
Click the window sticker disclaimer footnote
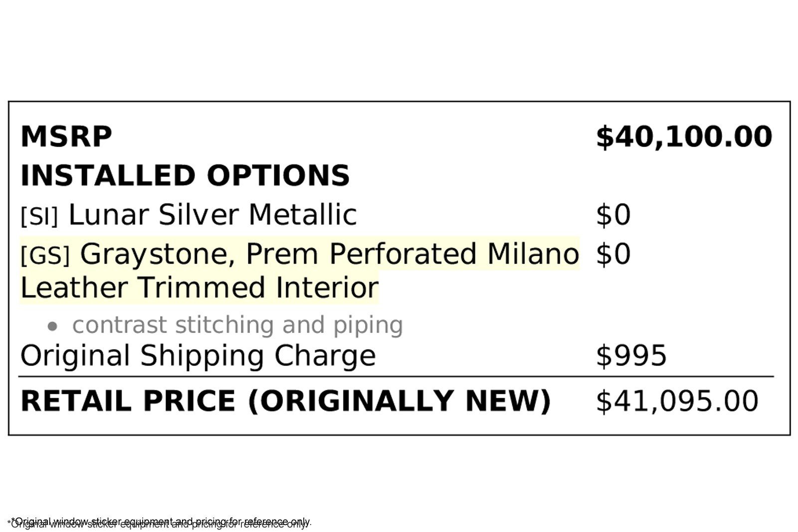click(160, 522)
